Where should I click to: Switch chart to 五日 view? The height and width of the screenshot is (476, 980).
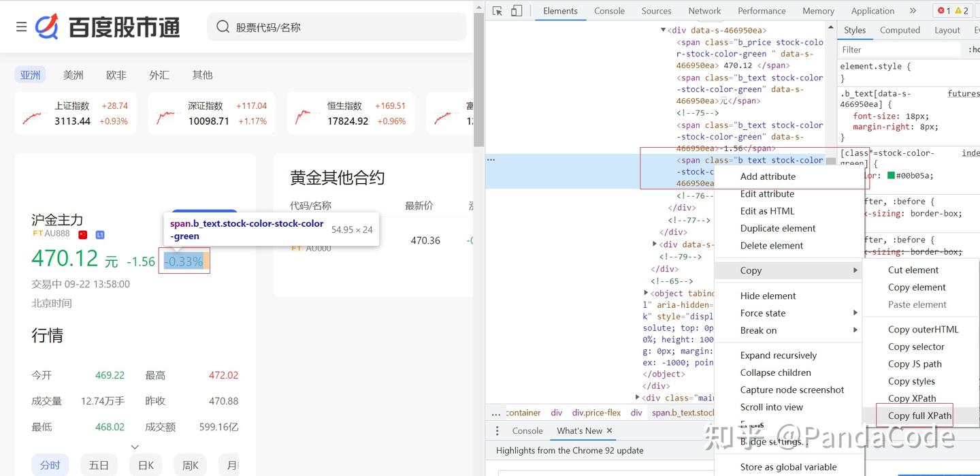click(99, 465)
